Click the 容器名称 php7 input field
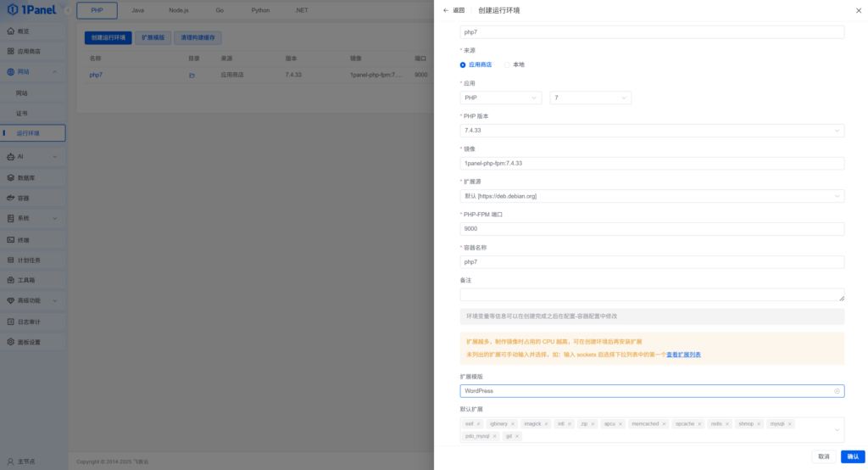This screenshot has height=470, width=868. (x=652, y=262)
